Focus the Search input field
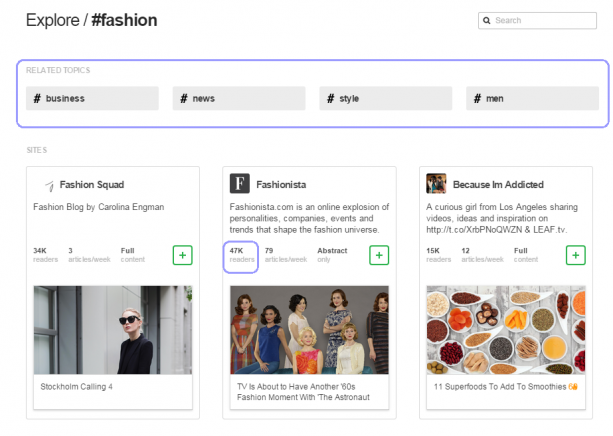The image size is (613, 436). point(537,20)
